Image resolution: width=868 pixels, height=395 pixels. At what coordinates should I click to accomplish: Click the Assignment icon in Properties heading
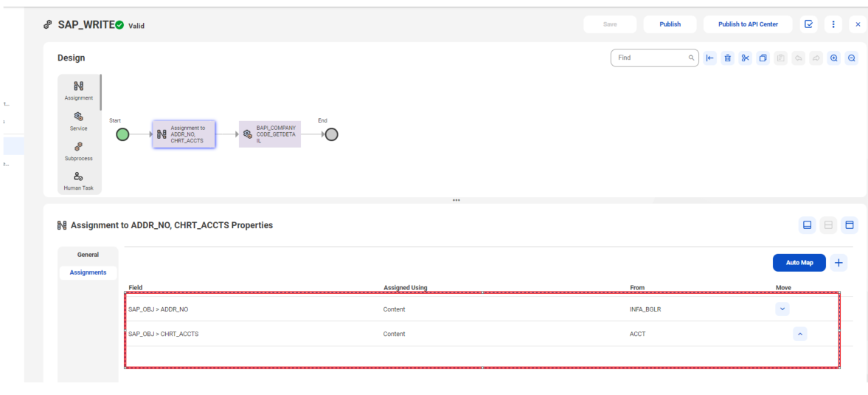(x=62, y=225)
